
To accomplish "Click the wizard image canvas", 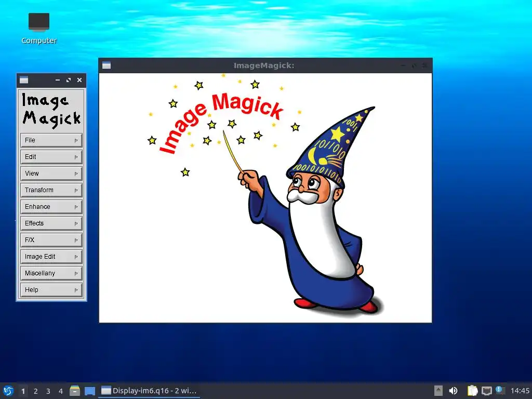I will 265,198.
